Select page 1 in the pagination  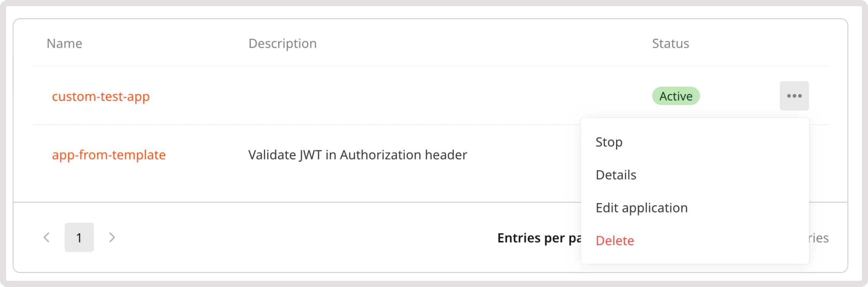pos(79,237)
